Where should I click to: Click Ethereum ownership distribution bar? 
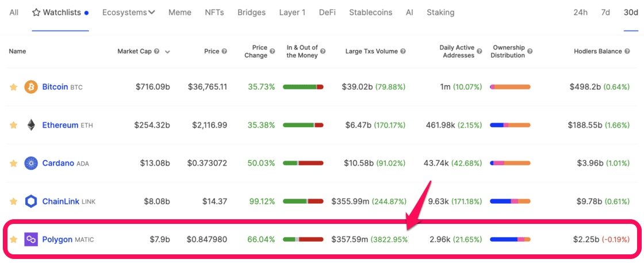(510, 125)
